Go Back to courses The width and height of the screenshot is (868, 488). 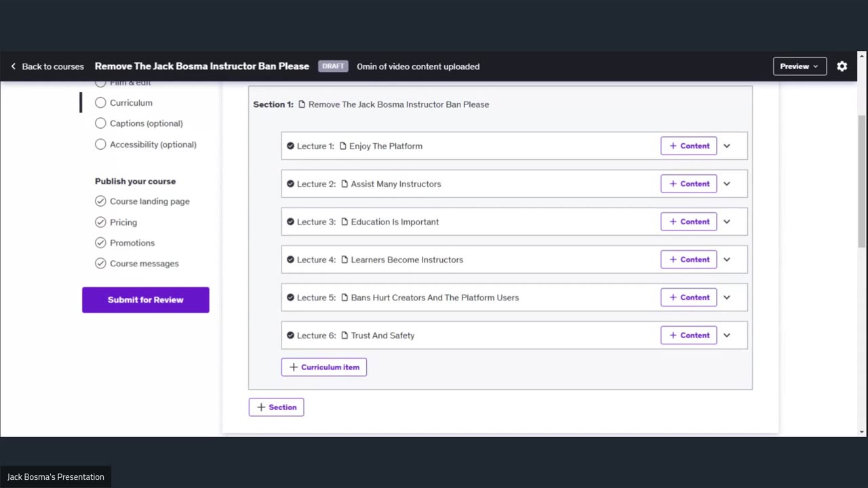[x=53, y=66]
